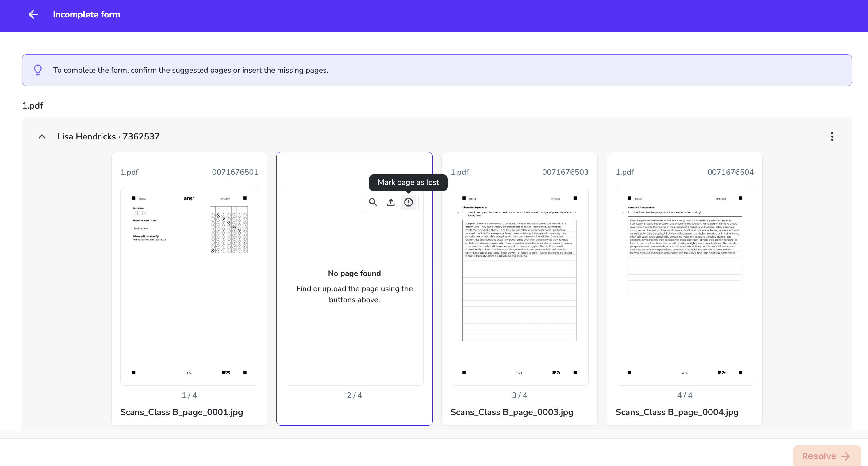Click the No page found message
Image resolution: width=868 pixels, height=466 pixels.
click(x=354, y=273)
